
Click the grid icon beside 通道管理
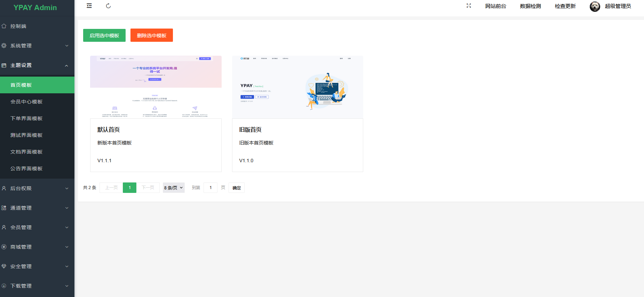[4, 208]
